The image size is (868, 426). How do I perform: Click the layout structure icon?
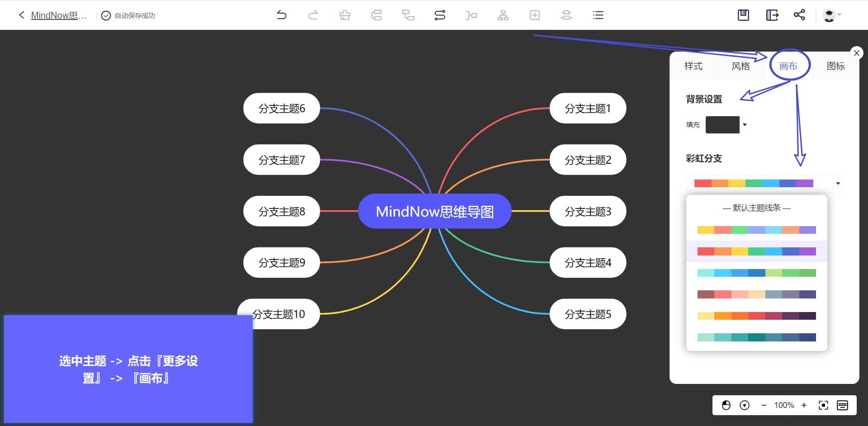click(503, 15)
